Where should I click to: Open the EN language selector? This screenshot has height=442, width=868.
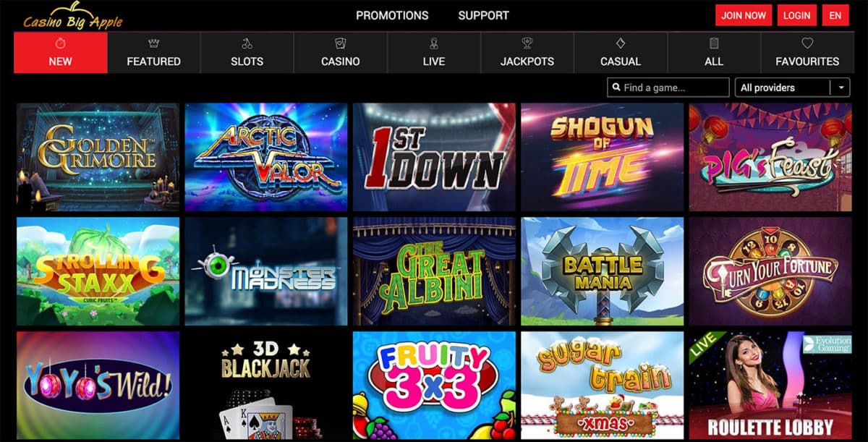pos(835,15)
